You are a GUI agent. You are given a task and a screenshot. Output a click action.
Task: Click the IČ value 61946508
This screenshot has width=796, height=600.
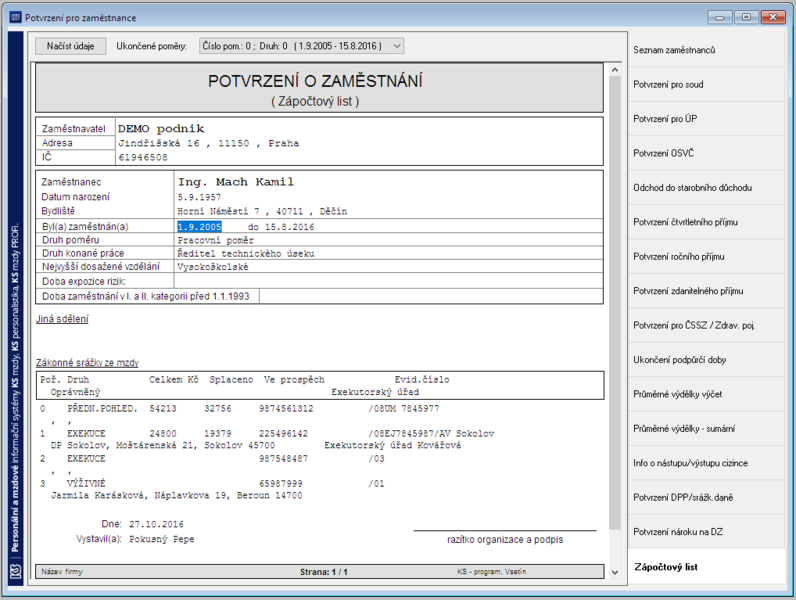coord(143,157)
